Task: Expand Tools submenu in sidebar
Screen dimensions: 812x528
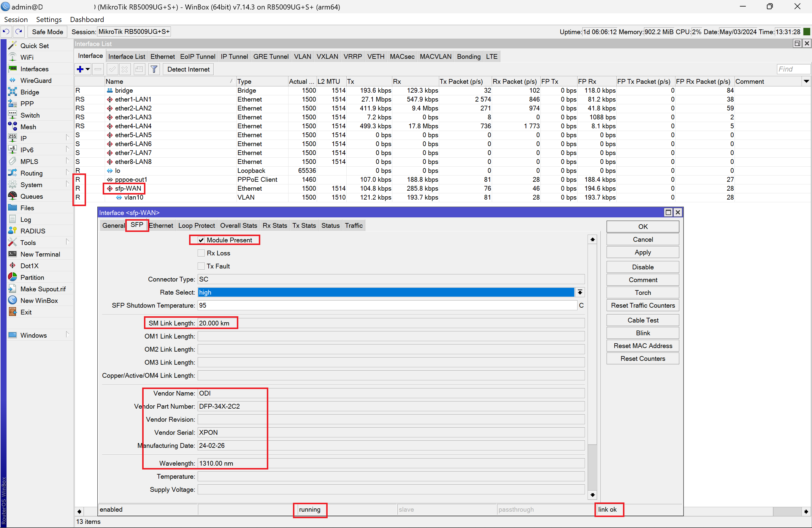Action: (x=67, y=243)
